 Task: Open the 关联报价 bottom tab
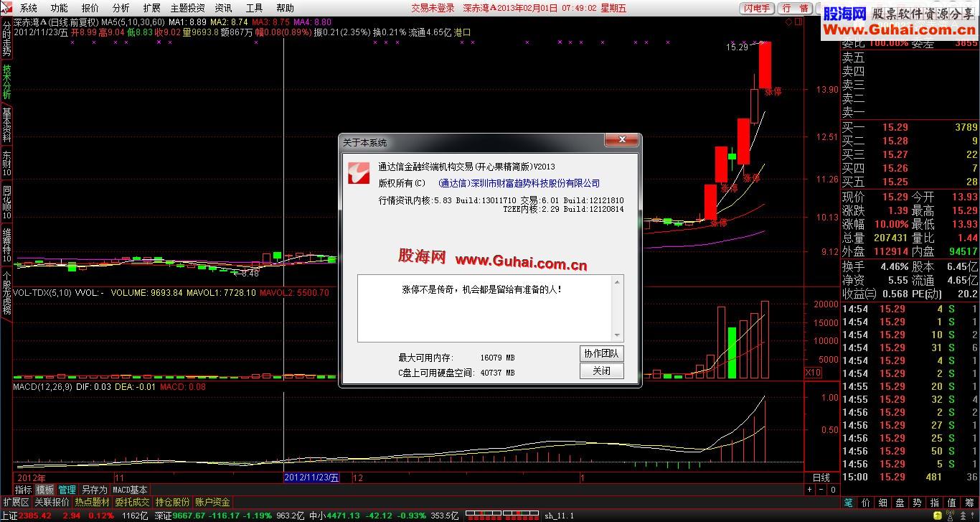click(x=52, y=502)
